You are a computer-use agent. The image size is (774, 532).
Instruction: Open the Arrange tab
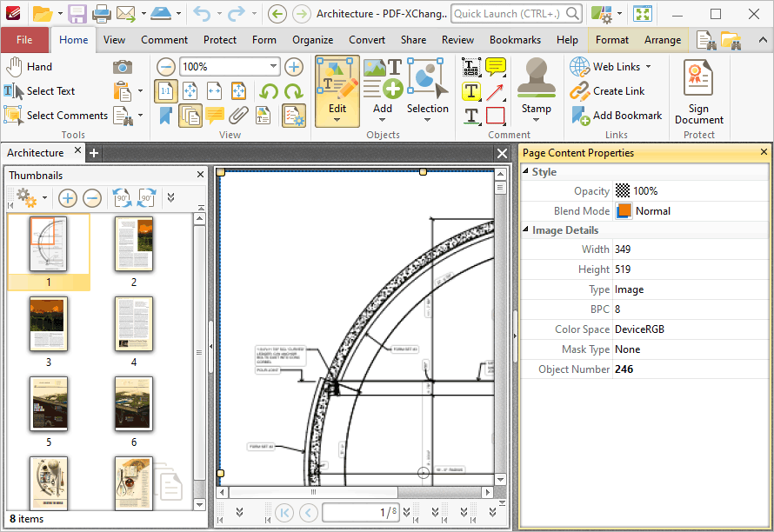pyautogui.click(x=663, y=40)
